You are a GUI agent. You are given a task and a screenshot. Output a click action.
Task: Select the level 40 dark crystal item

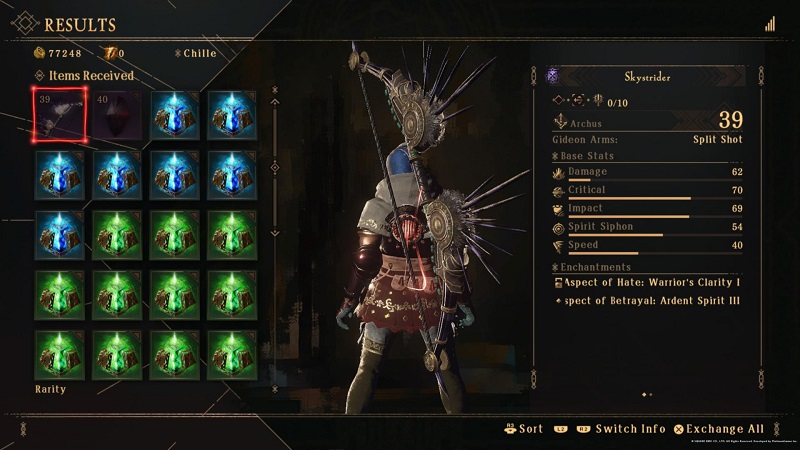pos(117,115)
